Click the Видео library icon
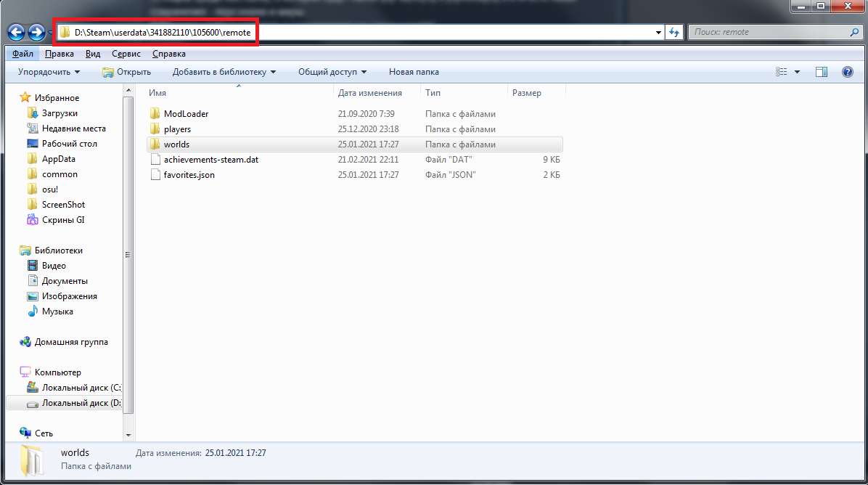This screenshot has height=485, width=868. pyautogui.click(x=33, y=265)
